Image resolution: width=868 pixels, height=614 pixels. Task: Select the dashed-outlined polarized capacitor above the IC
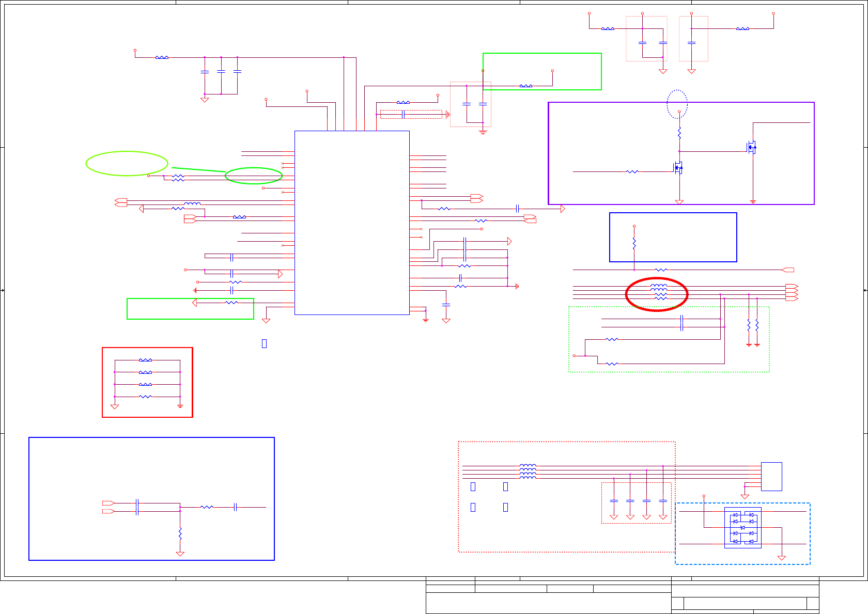411,114
